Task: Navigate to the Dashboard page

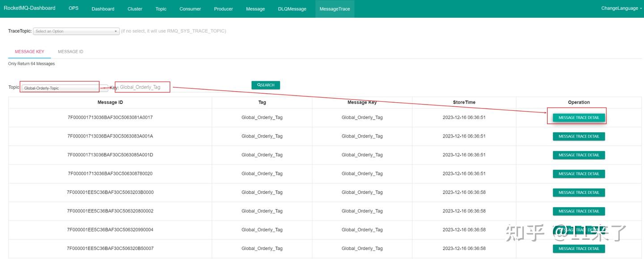Action: click(x=103, y=8)
